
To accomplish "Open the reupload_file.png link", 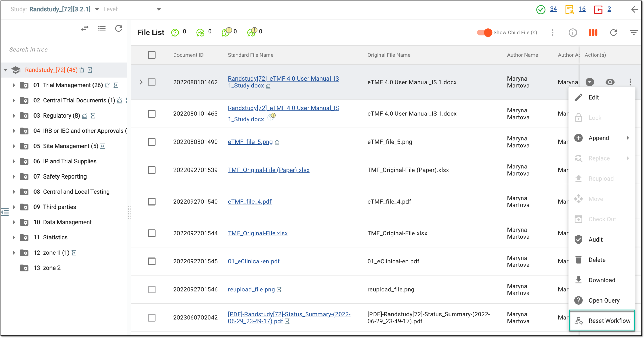I will pyautogui.click(x=251, y=289).
